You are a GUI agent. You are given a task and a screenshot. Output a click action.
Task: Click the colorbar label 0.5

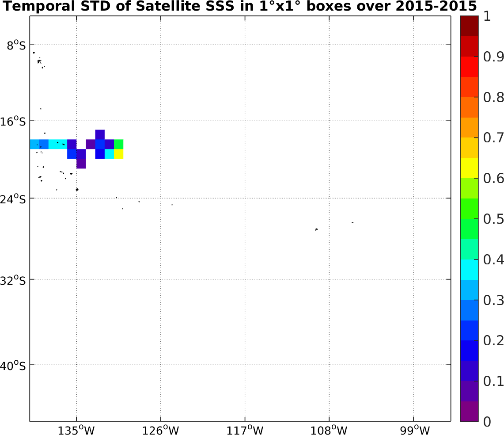click(x=493, y=219)
